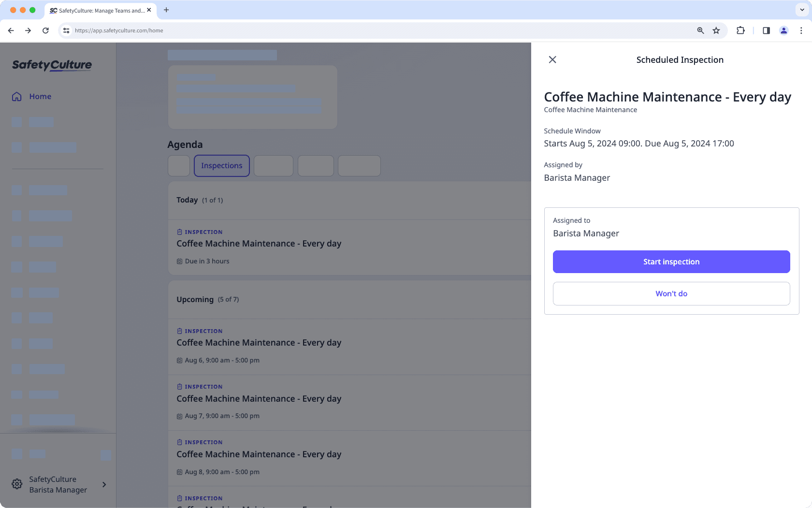Switch to the Inspections agenda filter

click(x=221, y=165)
